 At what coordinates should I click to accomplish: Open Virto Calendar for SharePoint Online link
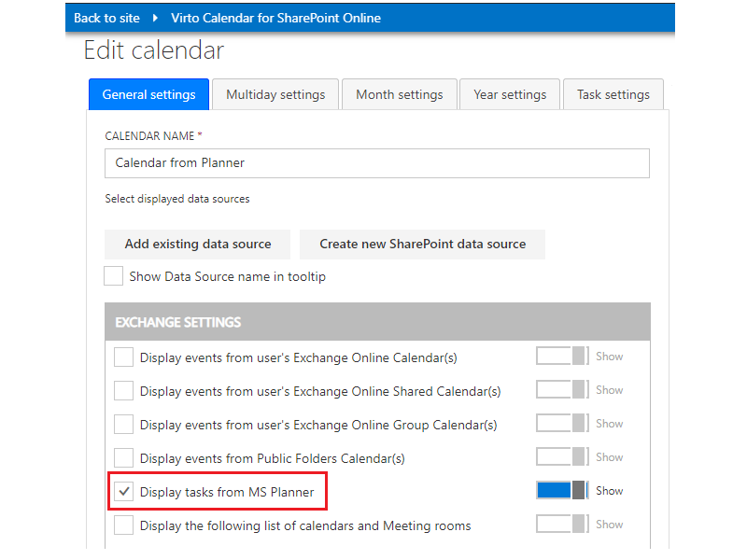click(x=275, y=18)
